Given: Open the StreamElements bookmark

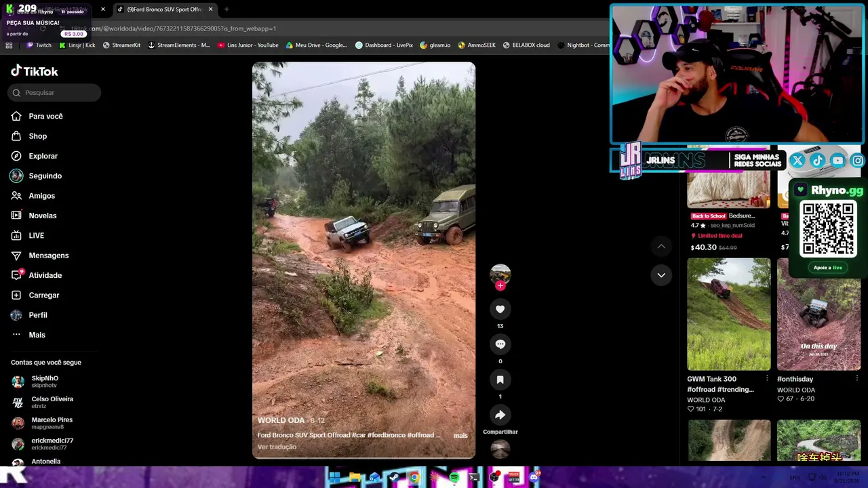Looking at the screenshot, I should pyautogui.click(x=179, y=45).
